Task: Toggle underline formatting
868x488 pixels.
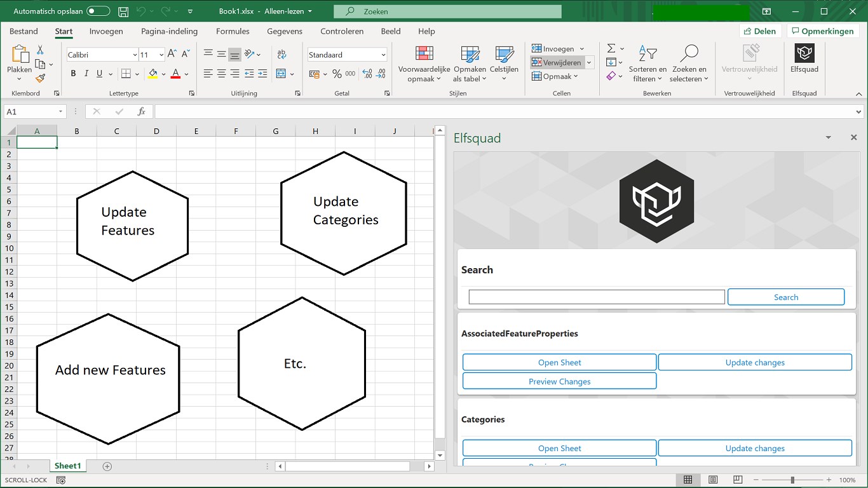Action: click(x=100, y=74)
